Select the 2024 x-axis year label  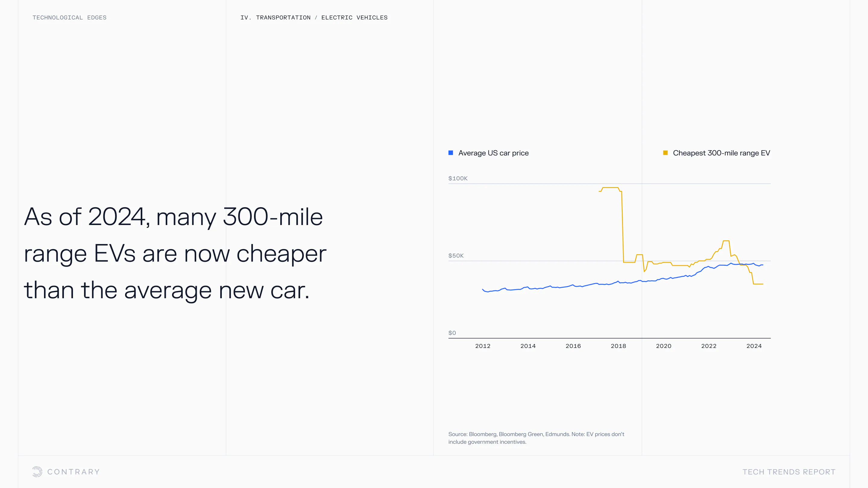click(x=754, y=346)
